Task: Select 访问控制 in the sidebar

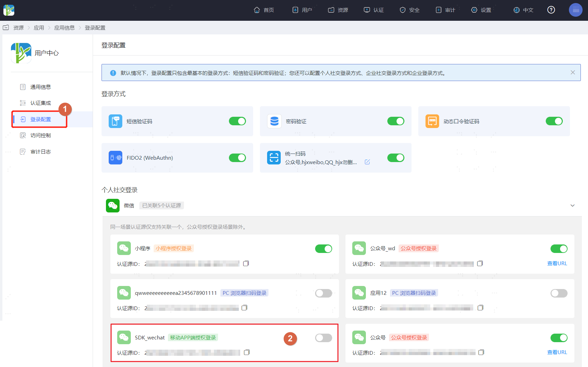Action: (41, 135)
